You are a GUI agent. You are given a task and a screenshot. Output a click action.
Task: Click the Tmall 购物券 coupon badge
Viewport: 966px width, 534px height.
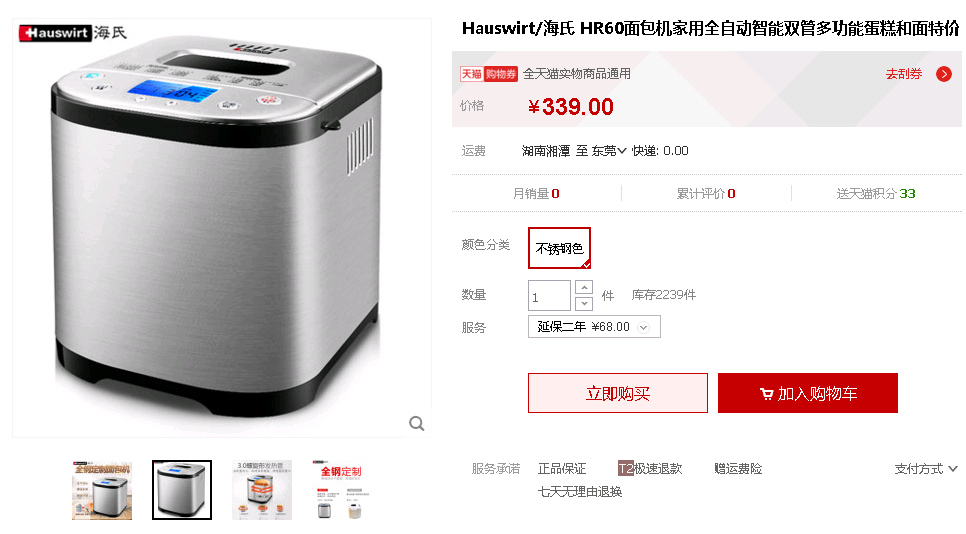click(x=489, y=74)
